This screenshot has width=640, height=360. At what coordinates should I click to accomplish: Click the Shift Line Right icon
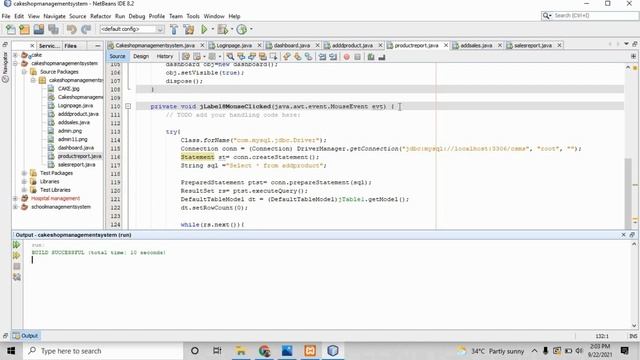point(333,57)
